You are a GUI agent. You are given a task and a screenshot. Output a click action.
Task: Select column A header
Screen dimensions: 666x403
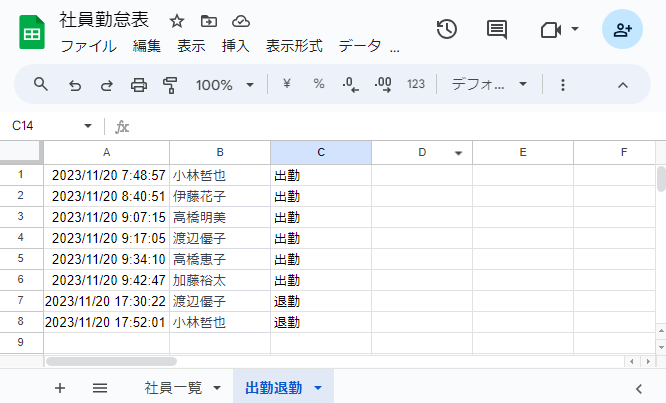tap(106, 152)
